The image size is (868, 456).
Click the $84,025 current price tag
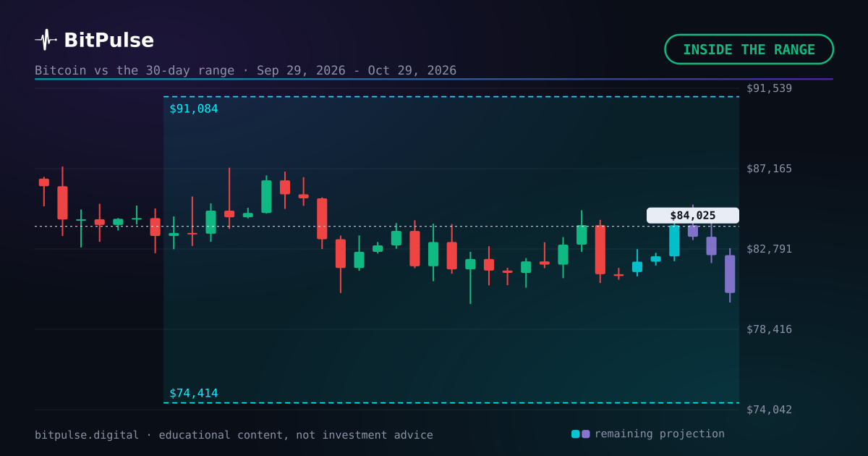693,216
